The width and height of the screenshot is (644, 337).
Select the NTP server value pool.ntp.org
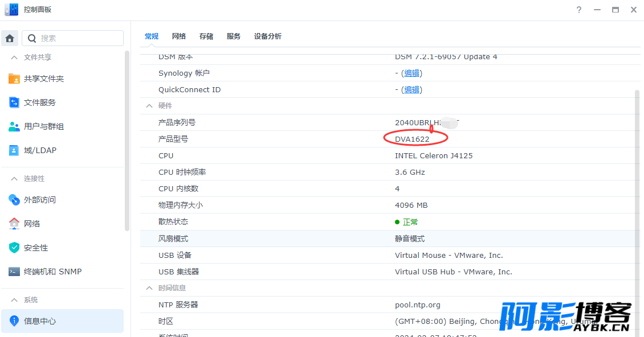[x=418, y=305]
